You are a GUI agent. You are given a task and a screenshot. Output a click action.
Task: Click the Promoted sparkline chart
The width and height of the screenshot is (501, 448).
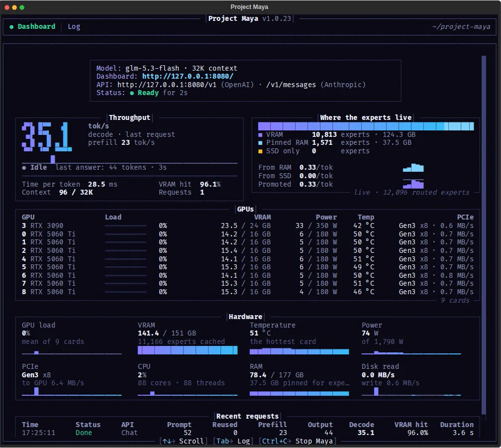click(x=413, y=184)
